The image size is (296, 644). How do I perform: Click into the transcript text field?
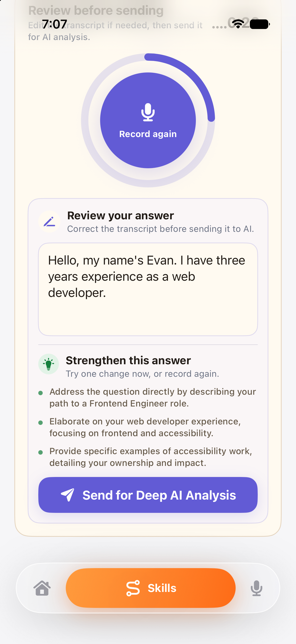tap(148, 289)
